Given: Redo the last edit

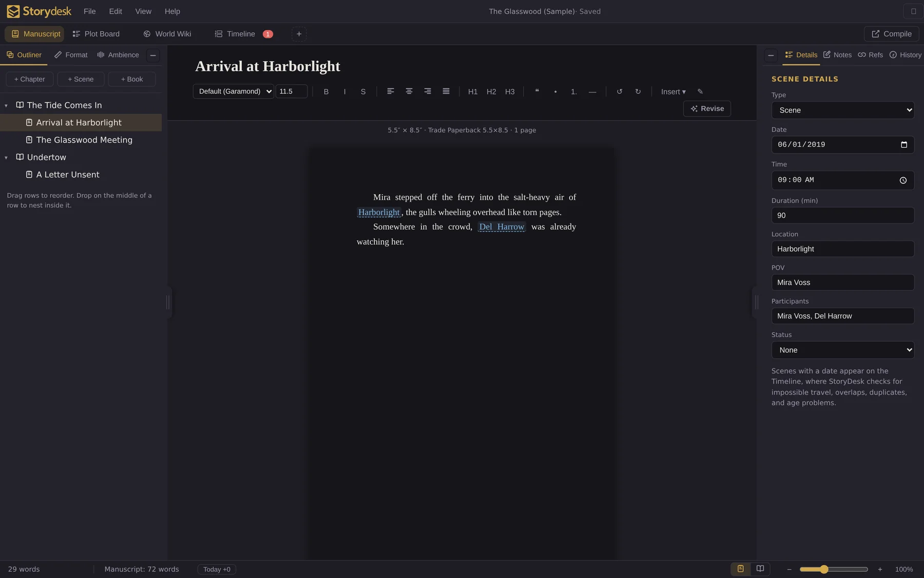Looking at the screenshot, I should click(638, 91).
